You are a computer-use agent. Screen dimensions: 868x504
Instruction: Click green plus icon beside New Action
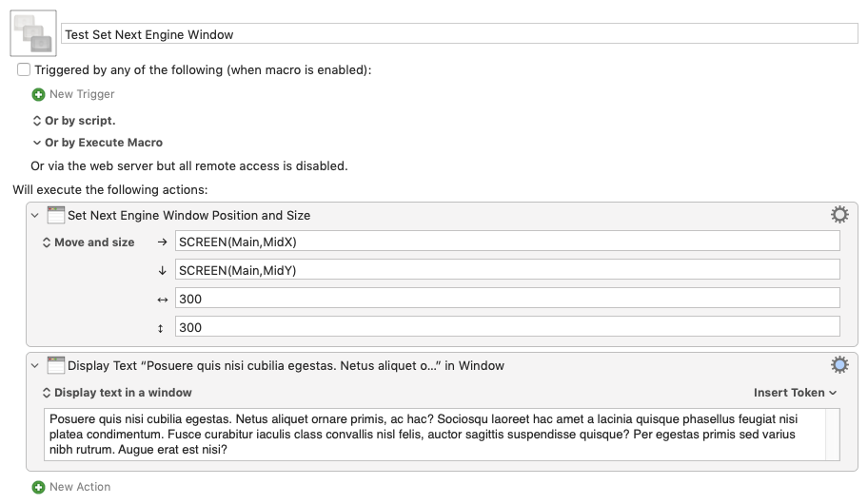38,487
